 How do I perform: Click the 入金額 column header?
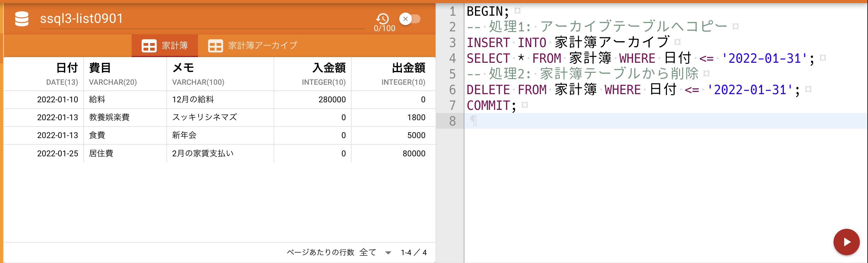tap(313, 74)
